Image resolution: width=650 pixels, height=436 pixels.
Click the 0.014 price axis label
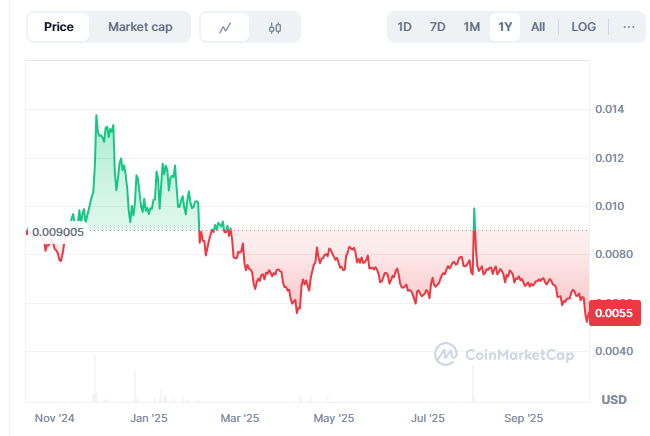point(610,109)
